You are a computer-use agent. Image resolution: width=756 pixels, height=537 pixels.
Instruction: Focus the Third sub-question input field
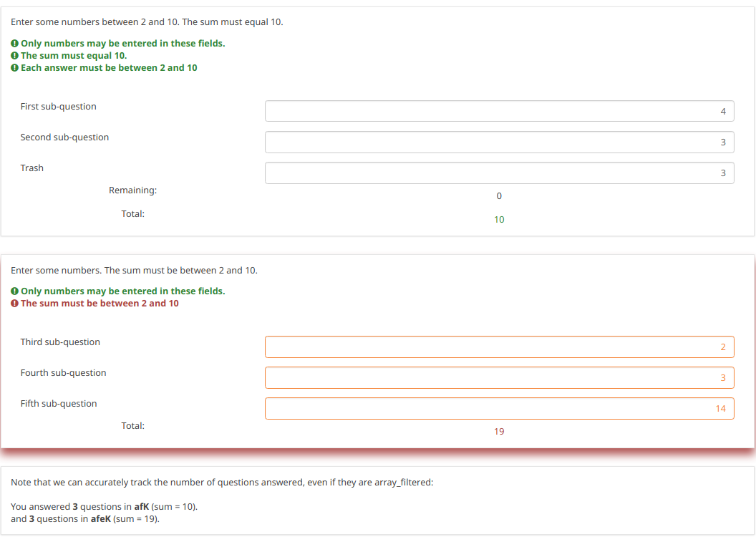pos(499,347)
